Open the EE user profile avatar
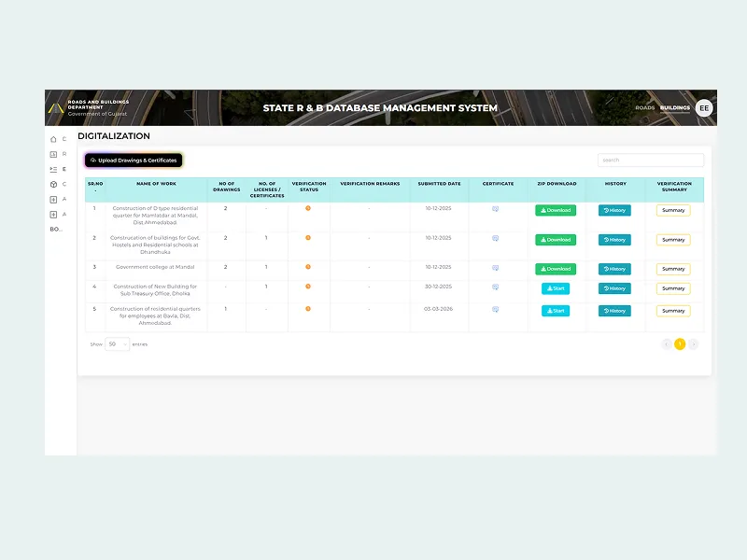Image resolution: width=747 pixels, height=560 pixels. point(704,108)
